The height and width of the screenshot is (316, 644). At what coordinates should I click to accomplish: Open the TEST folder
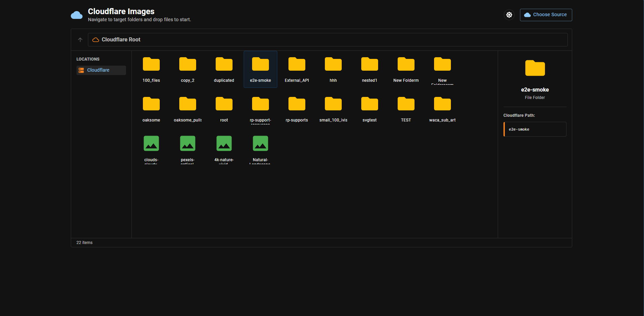tap(406, 109)
